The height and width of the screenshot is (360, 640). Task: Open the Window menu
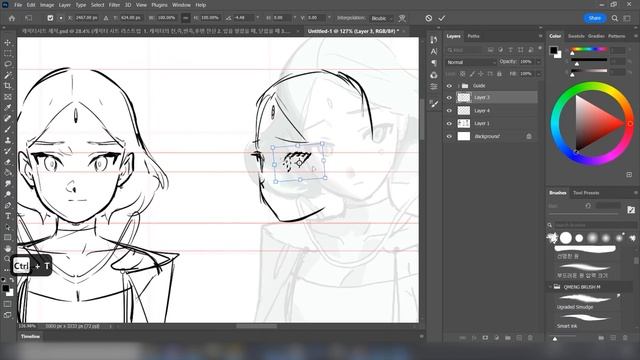pos(181,5)
